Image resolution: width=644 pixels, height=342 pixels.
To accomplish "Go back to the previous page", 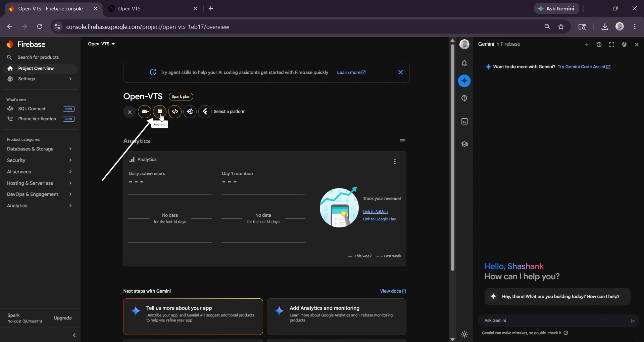I will pyautogui.click(x=9, y=27).
